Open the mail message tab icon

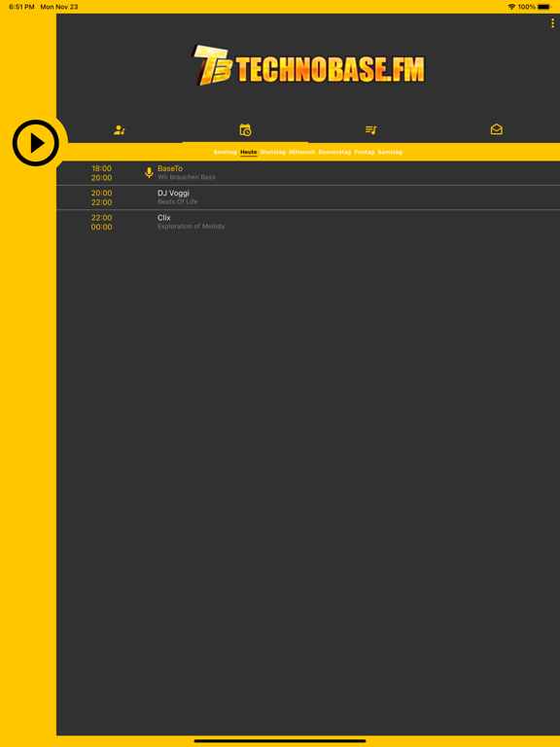point(497,129)
